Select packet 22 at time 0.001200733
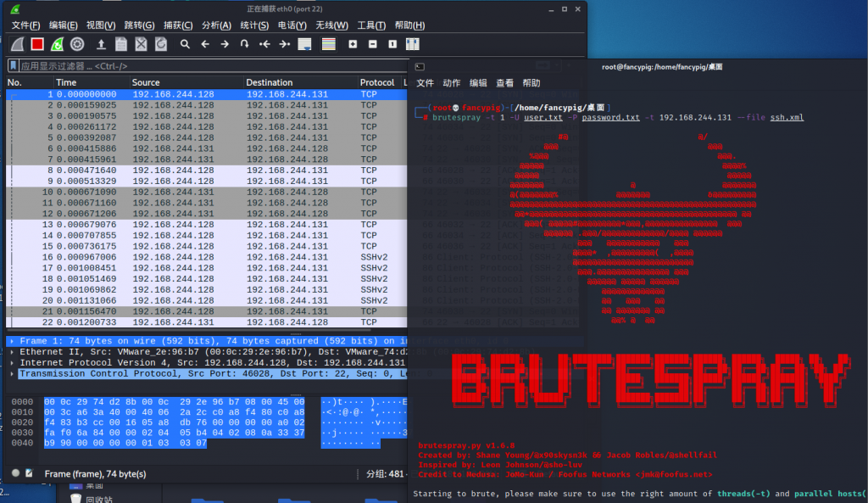The image size is (868, 503). [x=207, y=322]
